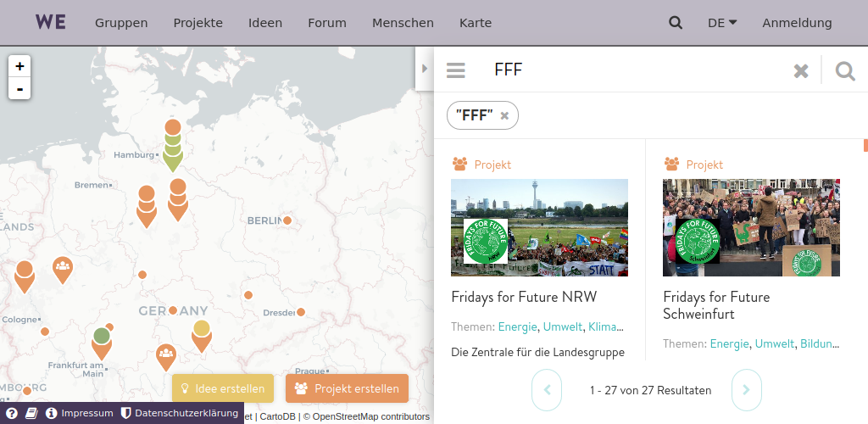Click the Idee erstellen button

223,388
